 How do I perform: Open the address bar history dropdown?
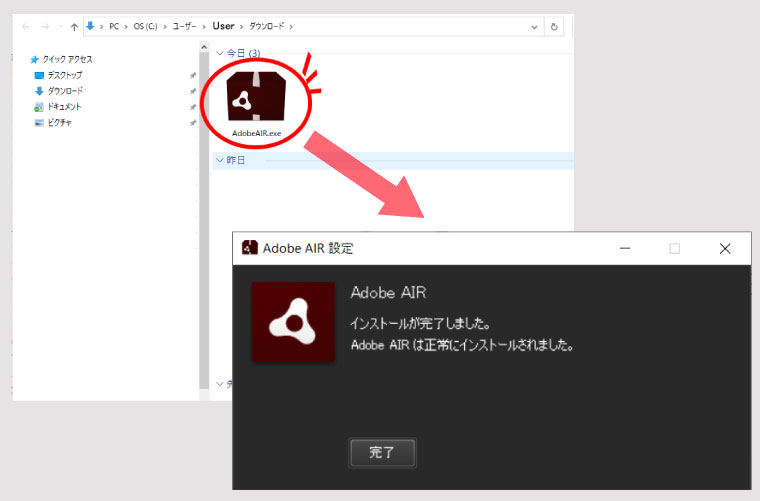[533, 27]
